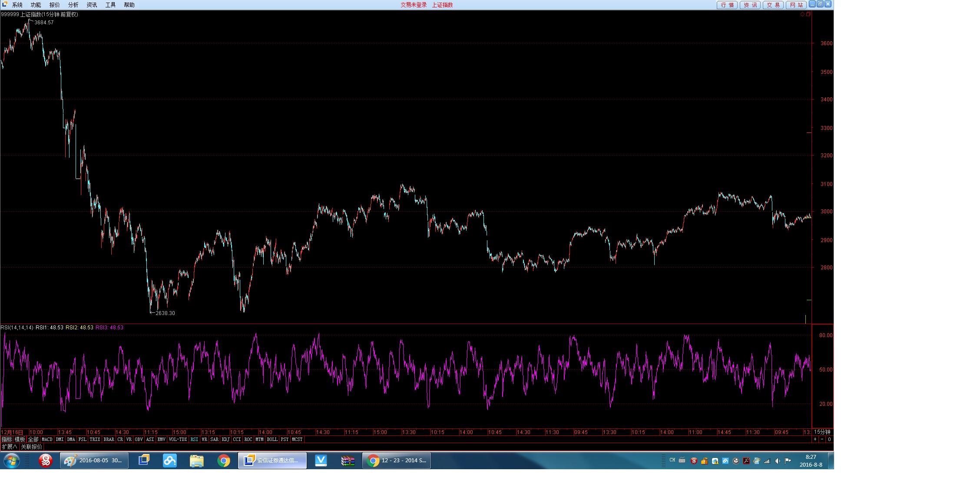Open the 工具 menu
The width and height of the screenshot is (980, 494).
pyautogui.click(x=111, y=5)
